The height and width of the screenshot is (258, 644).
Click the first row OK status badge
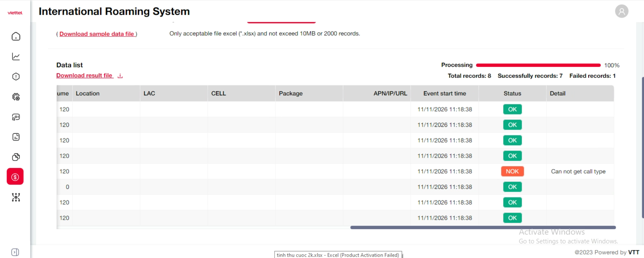(x=512, y=109)
